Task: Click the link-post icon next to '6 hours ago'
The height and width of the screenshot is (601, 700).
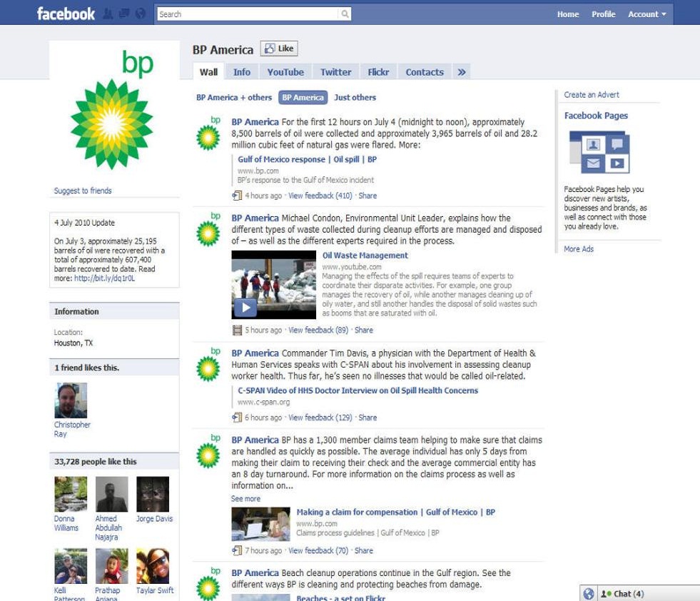Action: (237, 418)
